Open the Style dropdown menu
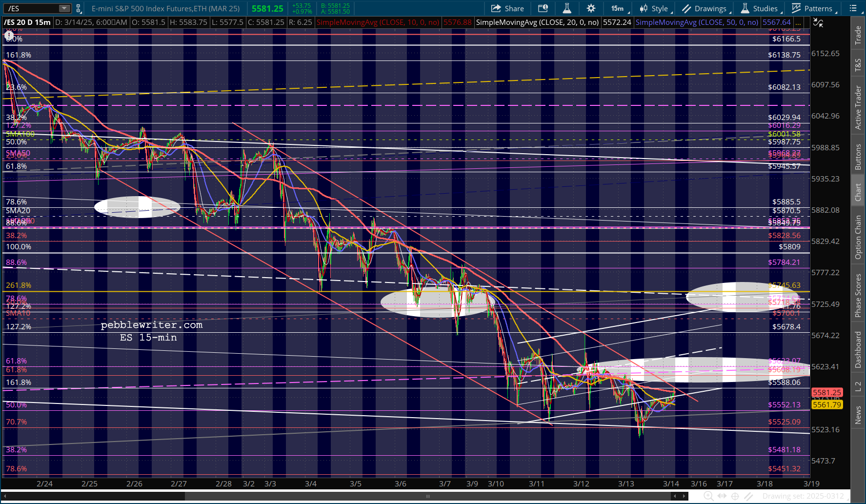This screenshot has height=504, width=866. pos(655,8)
